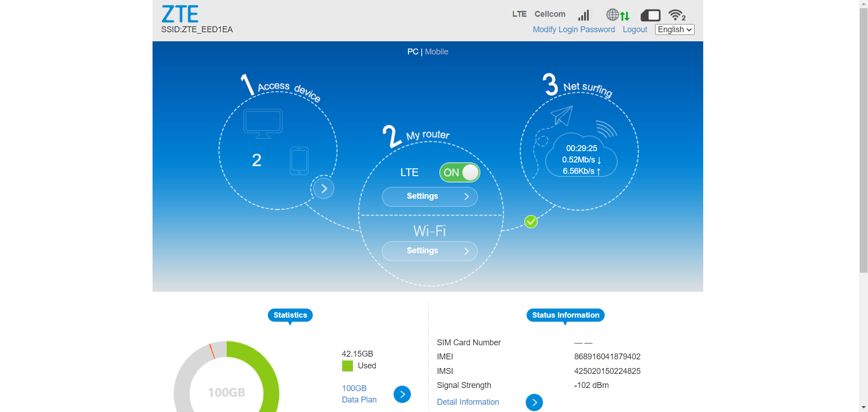868x412 pixels.
Task: Click the green Used legend square
Action: coord(347,366)
